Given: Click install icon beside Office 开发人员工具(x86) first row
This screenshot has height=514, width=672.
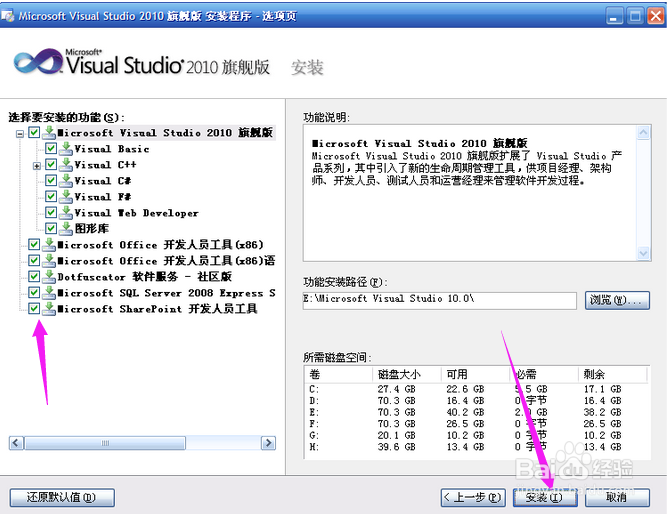Looking at the screenshot, I should [x=49, y=245].
